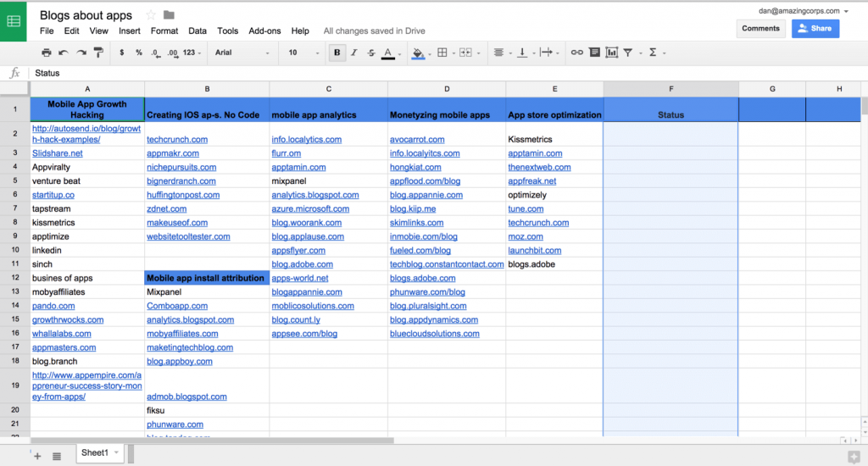Open the Insert menu
This screenshot has height=466, width=868.
click(x=129, y=31)
